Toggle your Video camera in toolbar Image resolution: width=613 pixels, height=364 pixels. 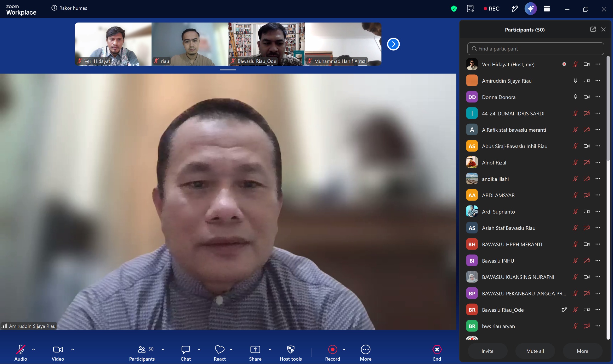tap(58, 353)
